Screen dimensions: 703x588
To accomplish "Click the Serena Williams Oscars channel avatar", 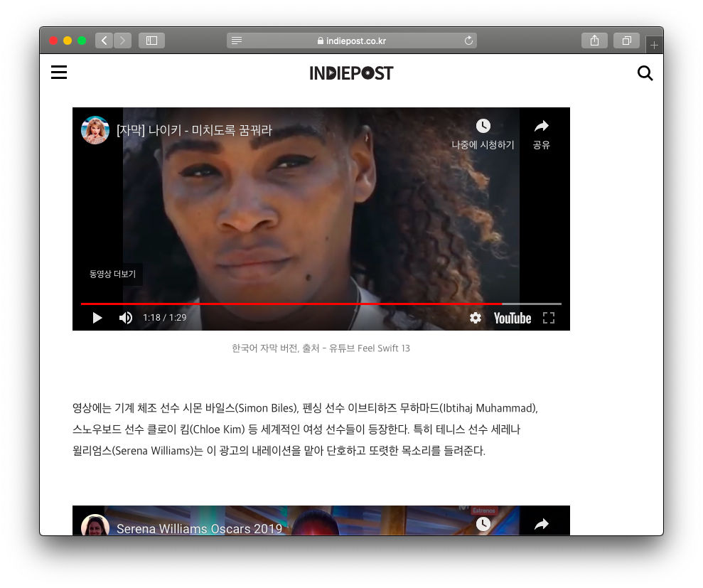I will pyautogui.click(x=95, y=525).
